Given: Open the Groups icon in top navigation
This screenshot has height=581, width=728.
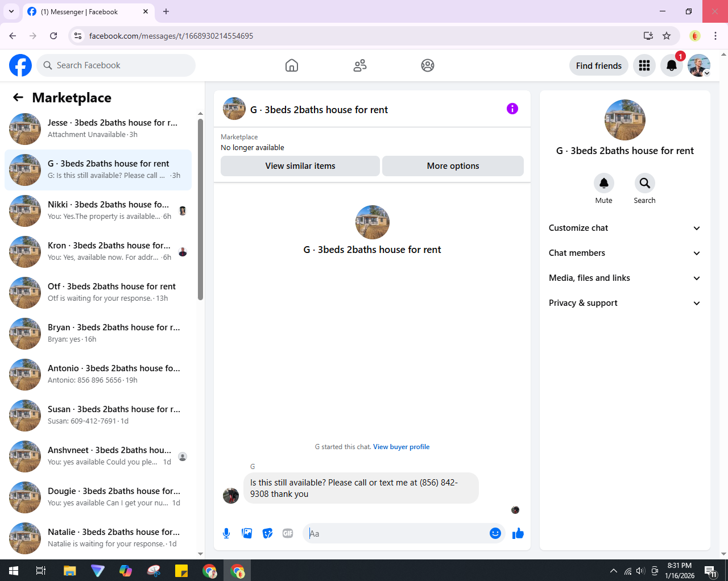Looking at the screenshot, I should tap(428, 65).
